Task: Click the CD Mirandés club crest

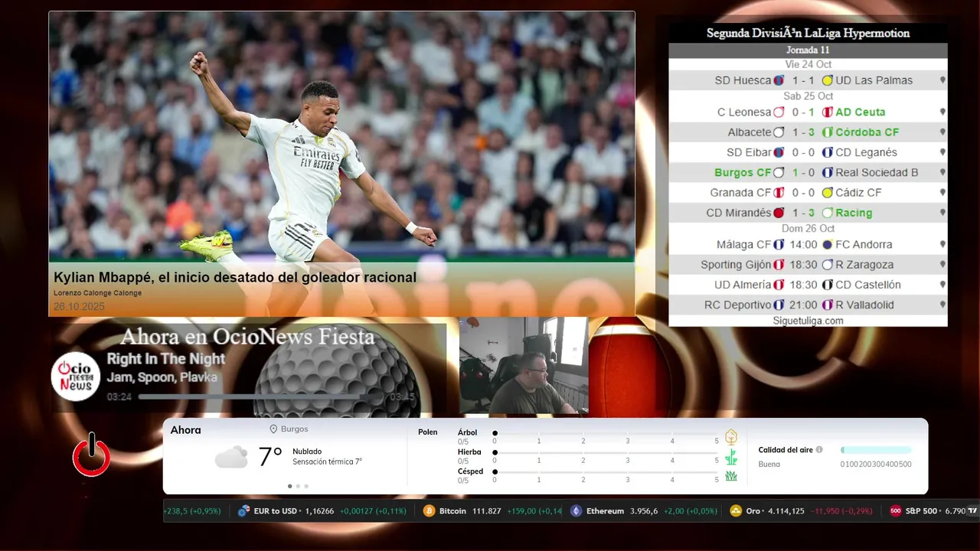Action: (779, 213)
